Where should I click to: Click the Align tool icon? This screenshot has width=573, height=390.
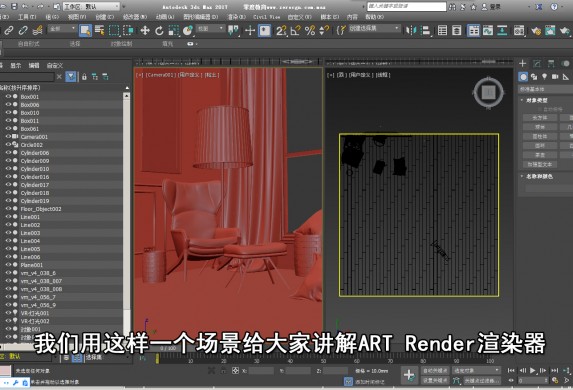[x=426, y=30]
